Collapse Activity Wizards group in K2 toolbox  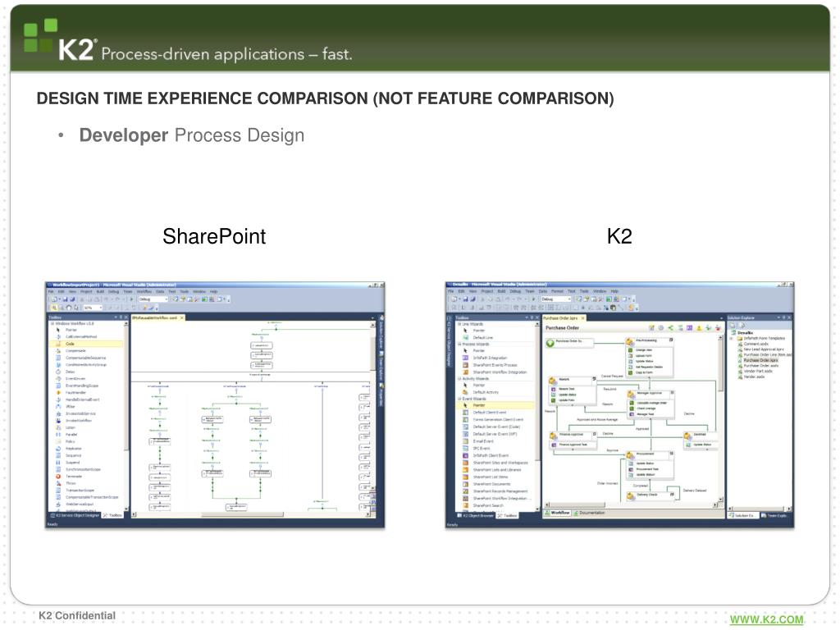[459, 378]
